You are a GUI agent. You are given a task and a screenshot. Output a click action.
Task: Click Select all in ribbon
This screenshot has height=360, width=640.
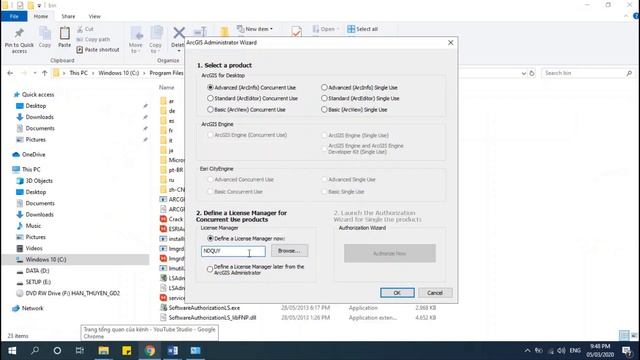coord(362,29)
